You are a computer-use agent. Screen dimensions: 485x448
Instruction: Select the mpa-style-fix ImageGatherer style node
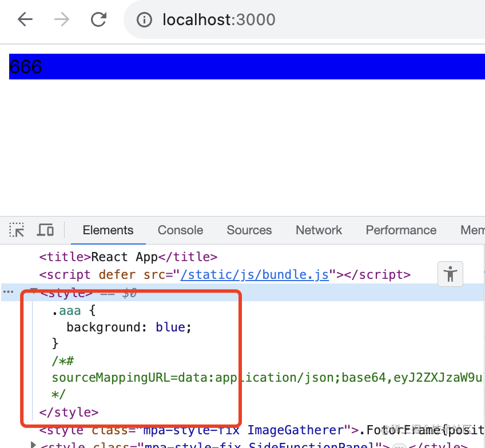(x=262, y=430)
